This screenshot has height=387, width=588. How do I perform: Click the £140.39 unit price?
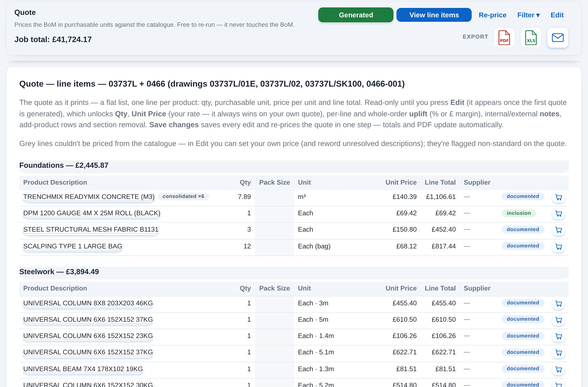click(404, 197)
